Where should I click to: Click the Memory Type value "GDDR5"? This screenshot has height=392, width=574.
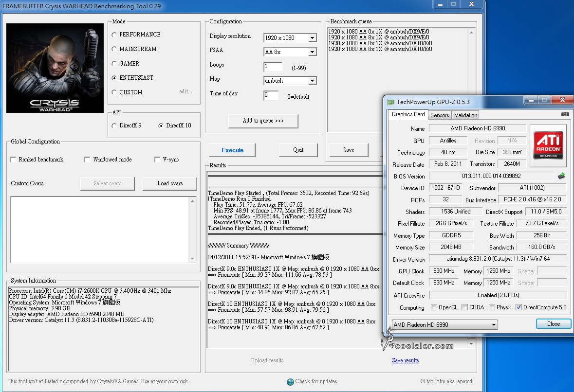coord(451,235)
